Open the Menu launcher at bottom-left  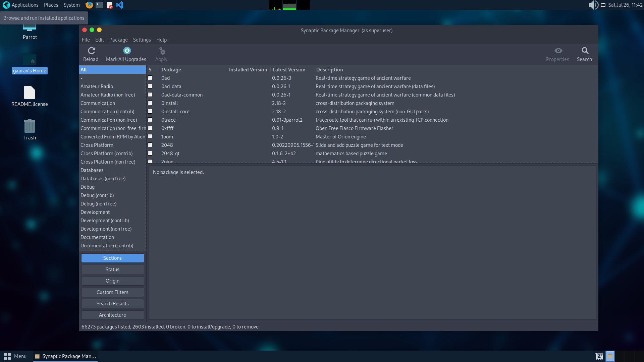tap(15, 356)
